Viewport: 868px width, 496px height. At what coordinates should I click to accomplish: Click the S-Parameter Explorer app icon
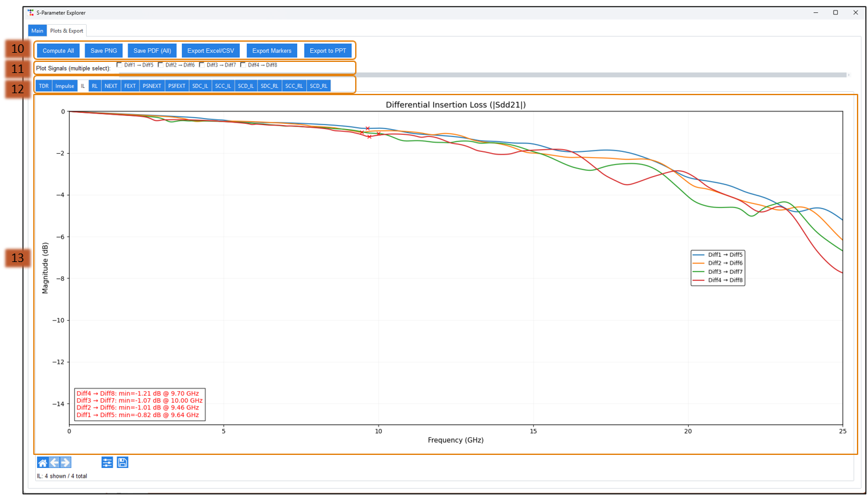(x=31, y=12)
